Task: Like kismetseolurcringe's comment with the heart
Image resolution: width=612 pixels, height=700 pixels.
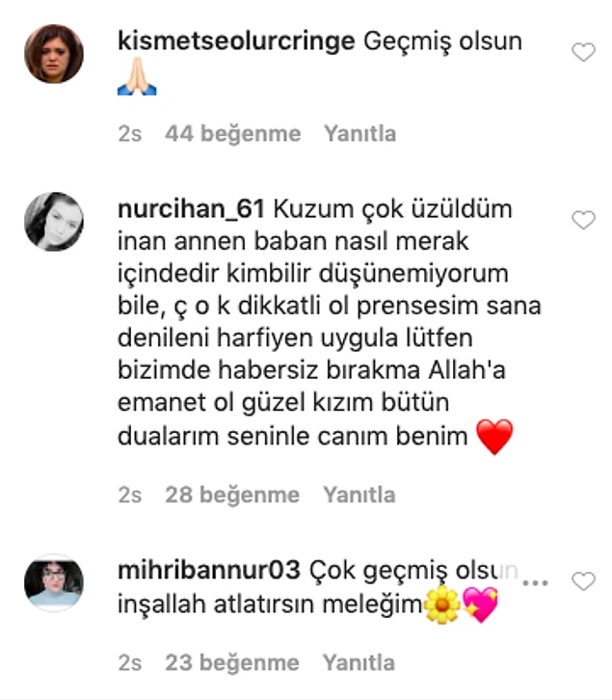Action: [583, 52]
